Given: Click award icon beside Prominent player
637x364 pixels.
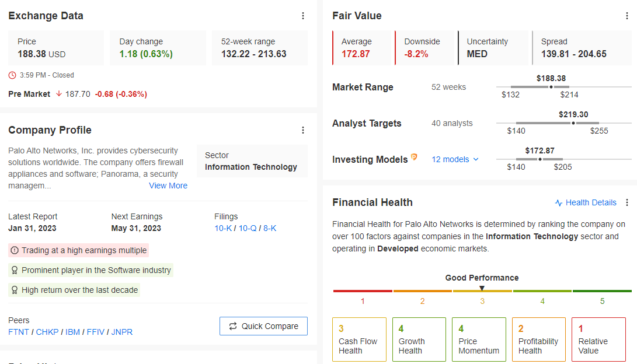Looking at the screenshot, I should click(x=15, y=270).
